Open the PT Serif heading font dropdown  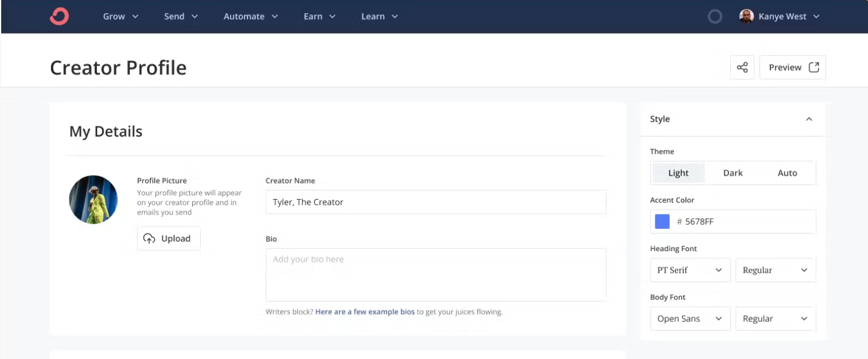point(689,270)
